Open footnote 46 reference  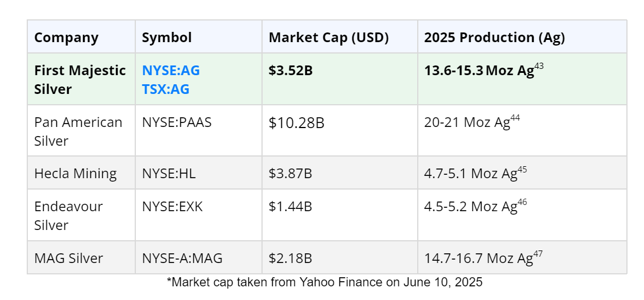click(x=522, y=202)
